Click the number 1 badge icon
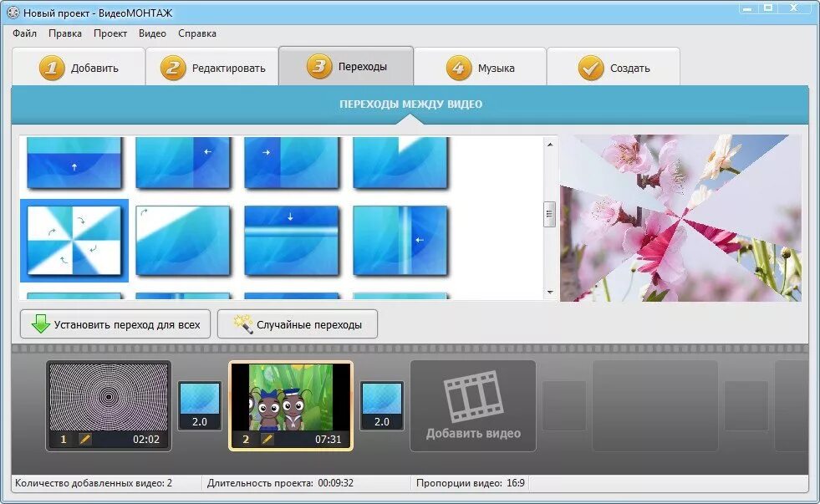Image resolution: width=820 pixels, height=504 pixels. click(52, 68)
